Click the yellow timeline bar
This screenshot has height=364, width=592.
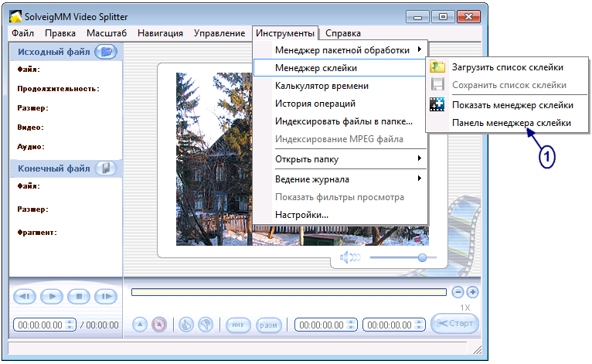pyautogui.click(x=289, y=292)
